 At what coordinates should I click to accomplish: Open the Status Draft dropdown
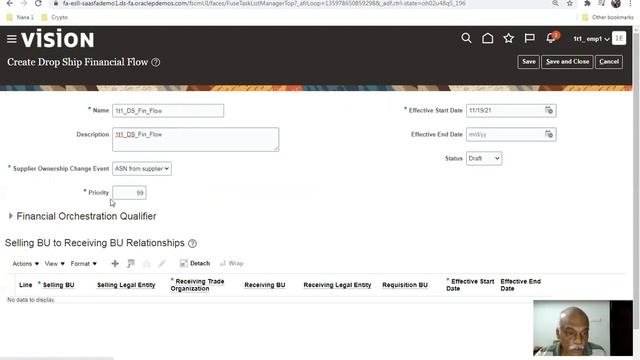pos(484,158)
